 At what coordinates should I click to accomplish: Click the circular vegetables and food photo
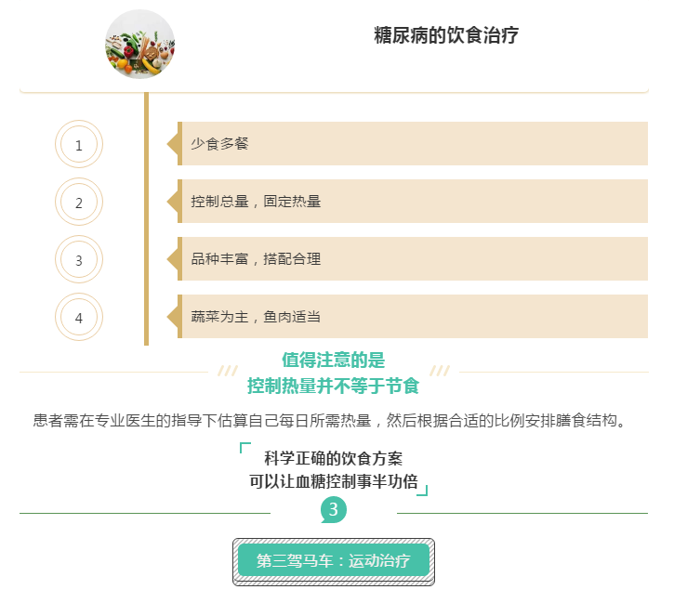(x=139, y=45)
